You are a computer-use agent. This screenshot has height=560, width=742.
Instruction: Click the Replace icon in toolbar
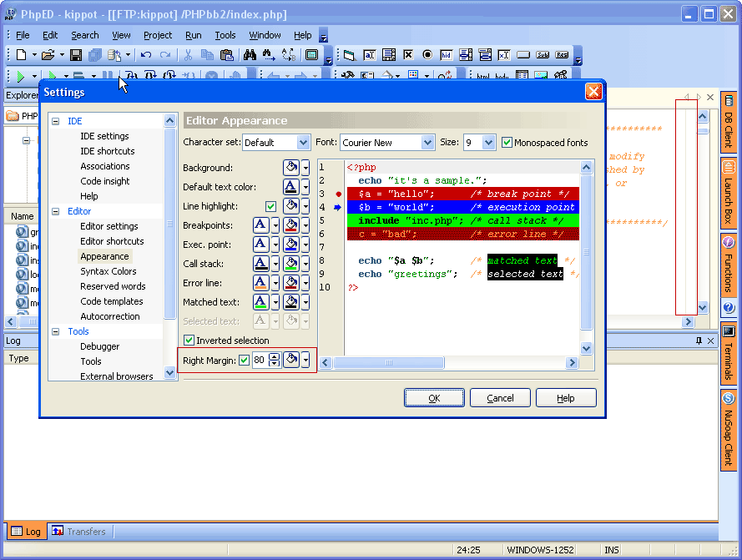(x=288, y=55)
